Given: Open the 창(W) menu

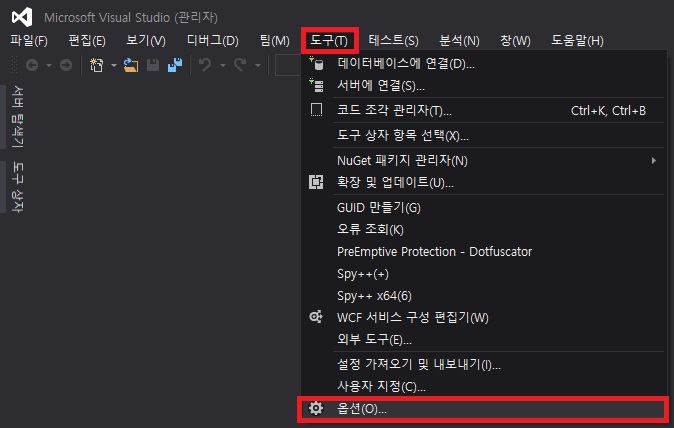Looking at the screenshot, I should click(515, 41).
